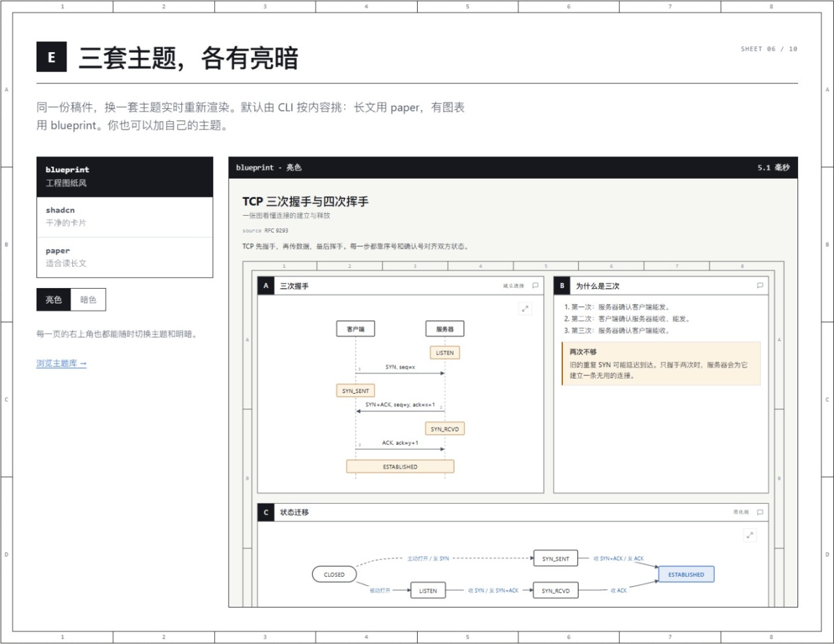
Task: Open the 浏览主题库 link
Action: (x=61, y=364)
